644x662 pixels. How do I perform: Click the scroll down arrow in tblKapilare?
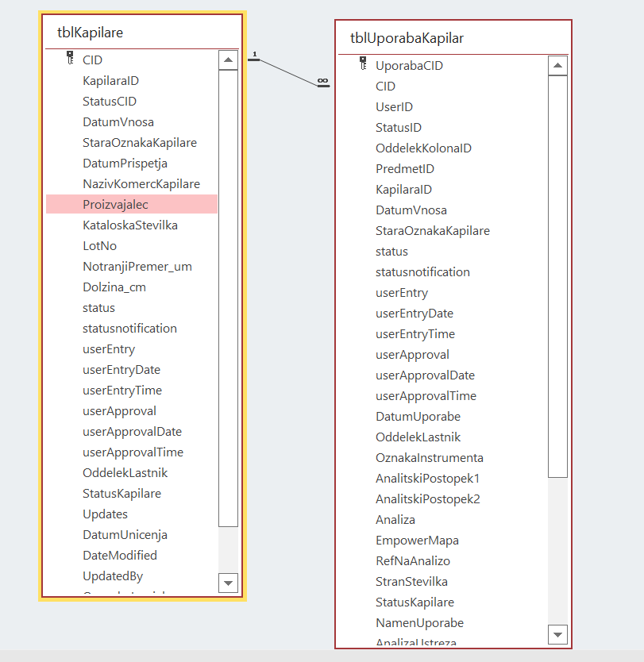[x=228, y=583]
